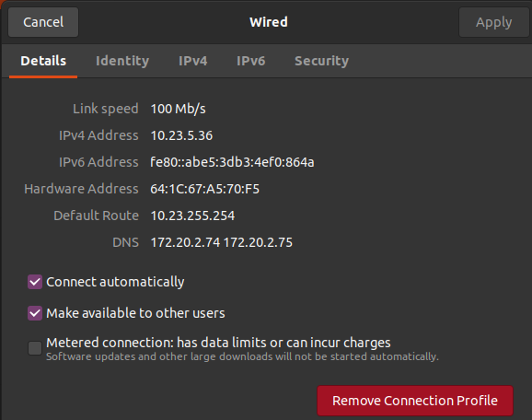Toggle Make available to other users

click(35, 313)
